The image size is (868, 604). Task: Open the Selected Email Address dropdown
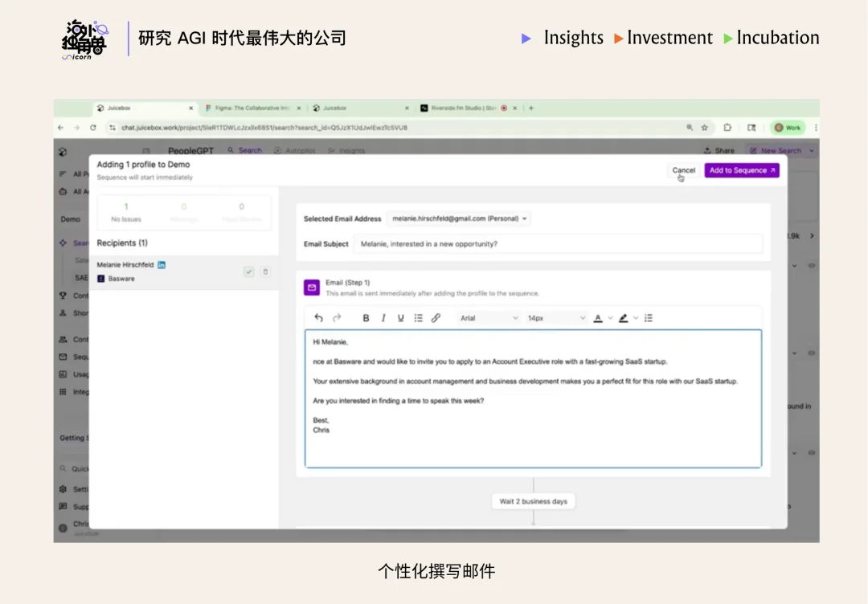pyautogui.click(x=458, y=218)
